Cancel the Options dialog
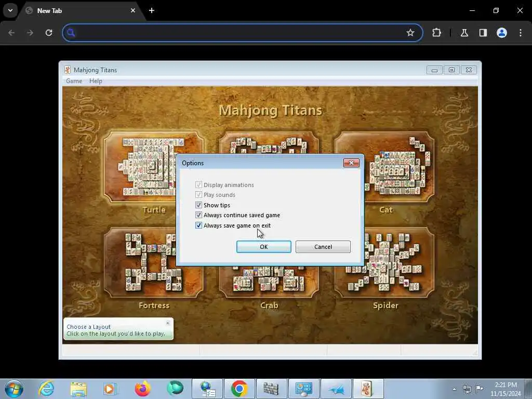 point(323,247)
